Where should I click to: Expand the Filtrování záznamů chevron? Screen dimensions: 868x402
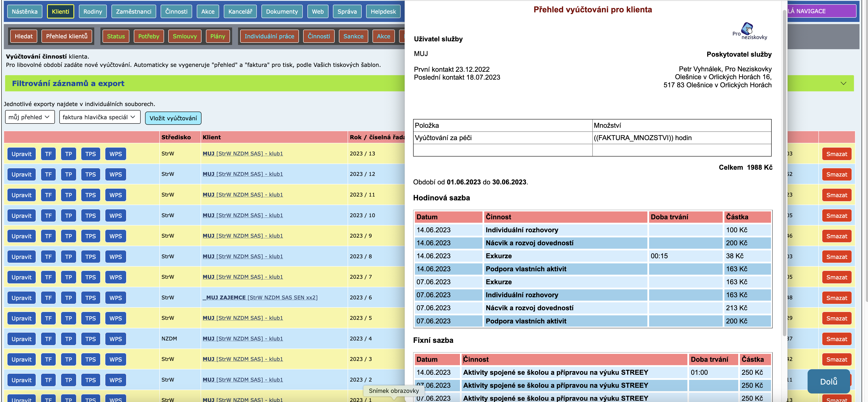coord(843,83)
